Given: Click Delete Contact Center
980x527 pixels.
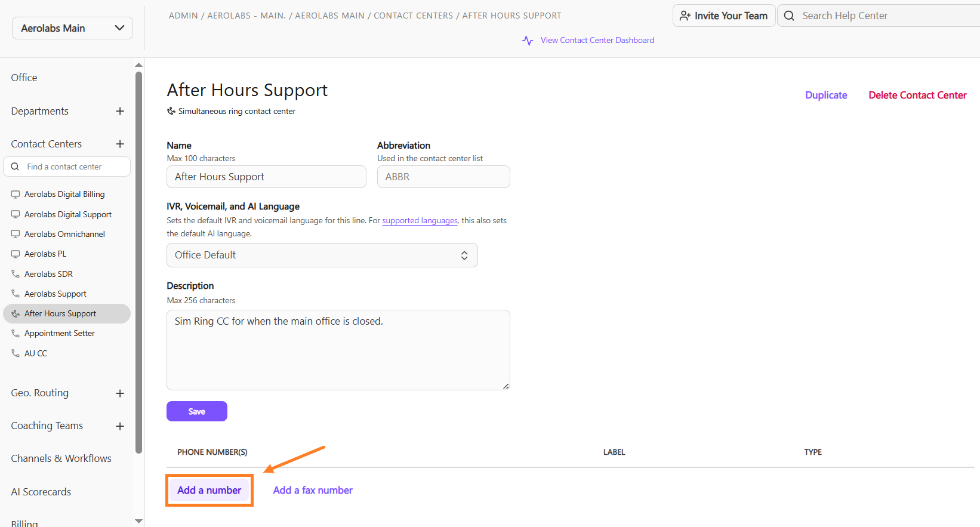Looking at the screenshot, I should (917, 95).
